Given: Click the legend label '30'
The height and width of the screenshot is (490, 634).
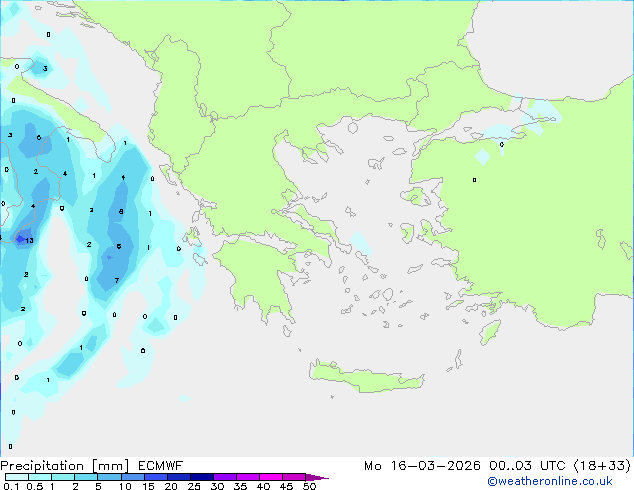Looking at the screenshot, I should click(217, 486).
